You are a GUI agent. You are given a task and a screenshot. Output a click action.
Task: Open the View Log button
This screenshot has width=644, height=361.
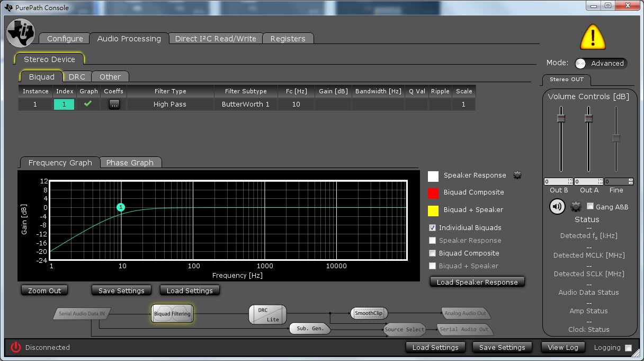(x=563, y=347)
